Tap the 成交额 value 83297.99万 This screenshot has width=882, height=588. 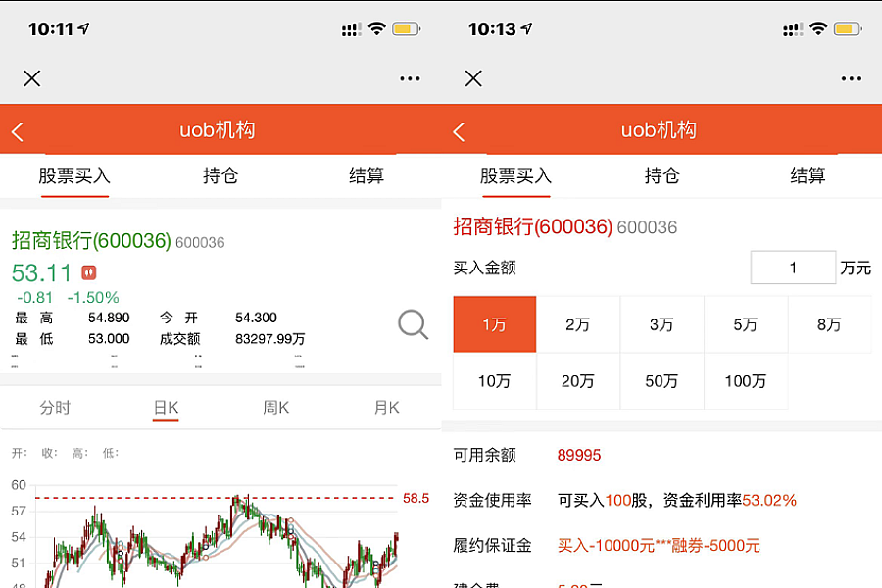[270, 339]
